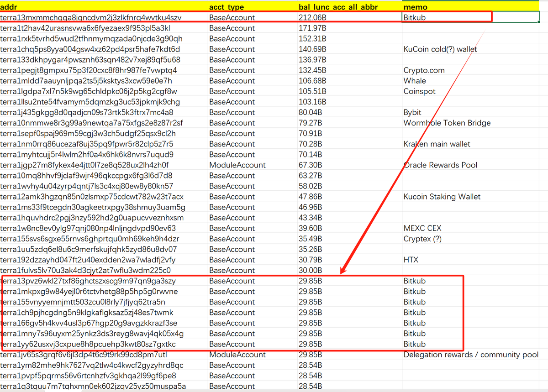Click the 212.06B balance cell
The width and height of the screenshot is (548, 392).
point(349,17)
